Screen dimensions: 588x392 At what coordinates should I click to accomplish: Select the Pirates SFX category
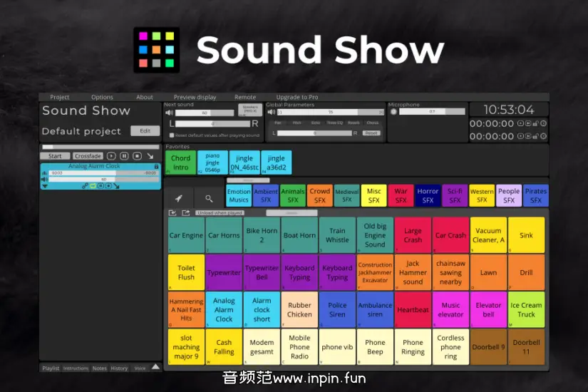(x=536, y=195)
